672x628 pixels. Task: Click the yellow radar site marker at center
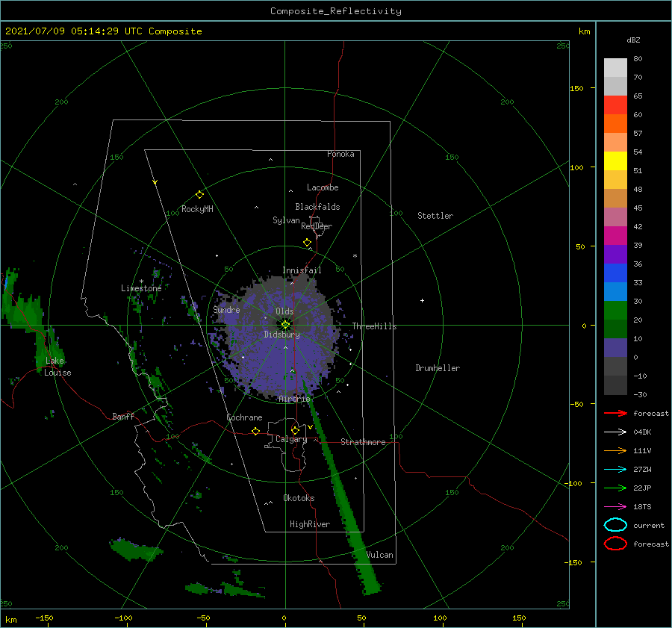pos(285,325)
